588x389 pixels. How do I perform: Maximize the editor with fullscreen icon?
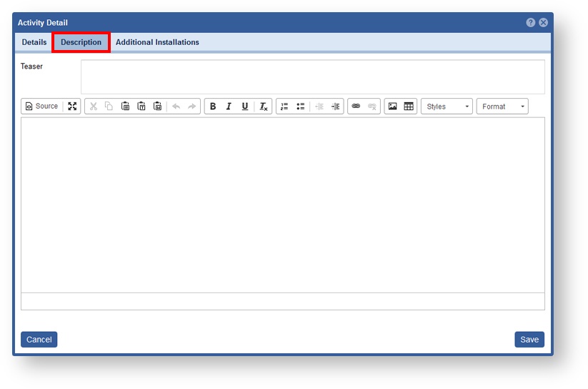(72, 107)
